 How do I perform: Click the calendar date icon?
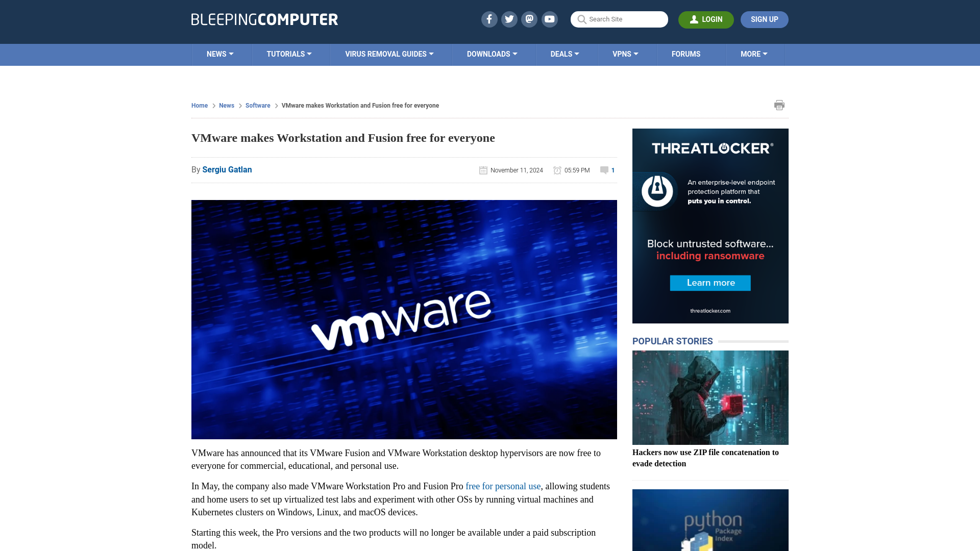point(482,170)
